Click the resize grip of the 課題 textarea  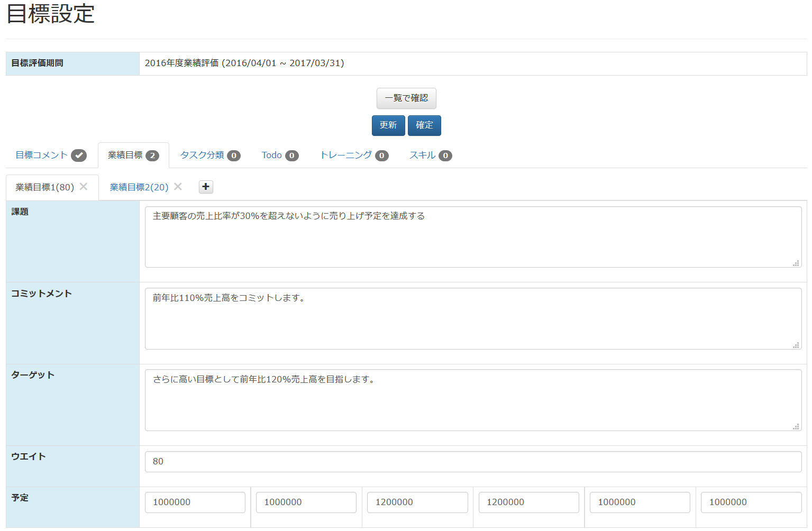pos(796,263)
